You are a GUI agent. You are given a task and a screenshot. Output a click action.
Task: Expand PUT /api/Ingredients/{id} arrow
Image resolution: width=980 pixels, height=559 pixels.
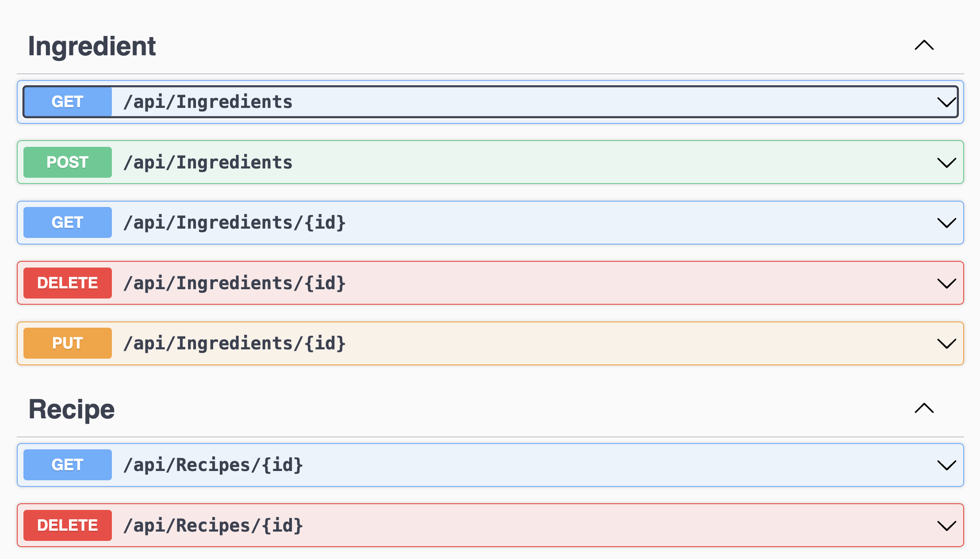[x=946, y=343]
